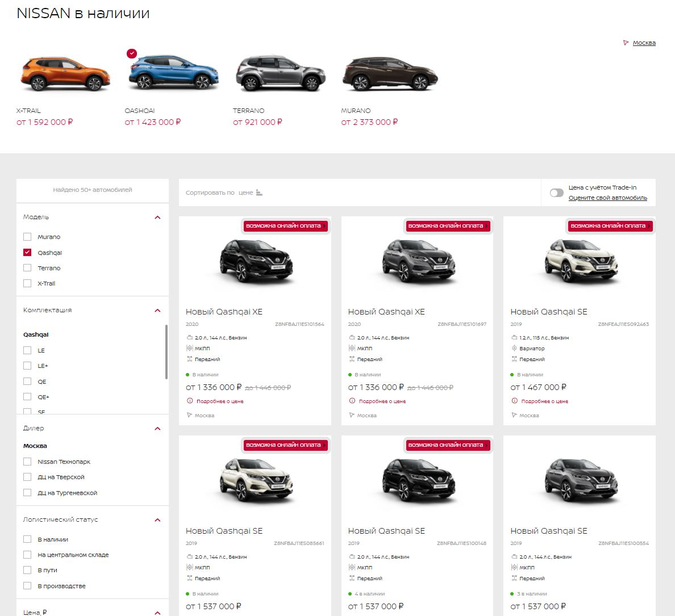The height and width of the screenshot is (616, 675).
Task: Open the Москва city selector link
Action: pos(644,43)
